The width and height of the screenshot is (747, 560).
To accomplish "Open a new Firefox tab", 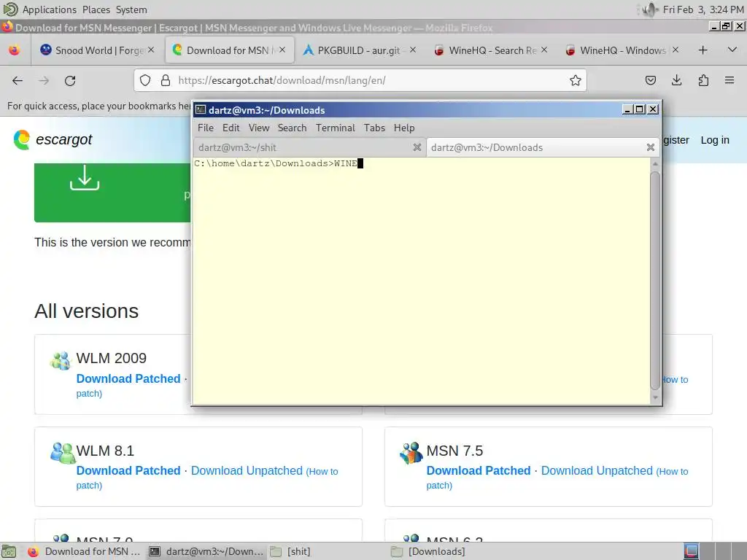I will [x=703, y=50].
